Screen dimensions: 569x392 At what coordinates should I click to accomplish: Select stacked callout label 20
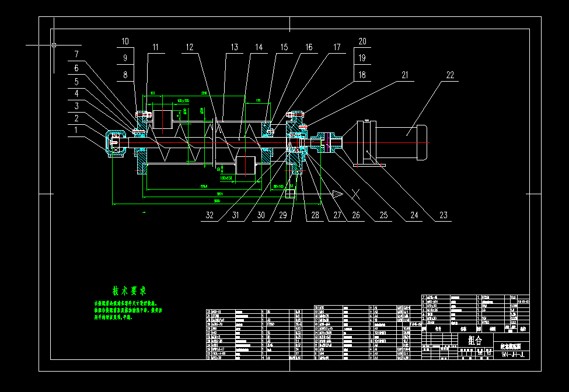point(362,41)
